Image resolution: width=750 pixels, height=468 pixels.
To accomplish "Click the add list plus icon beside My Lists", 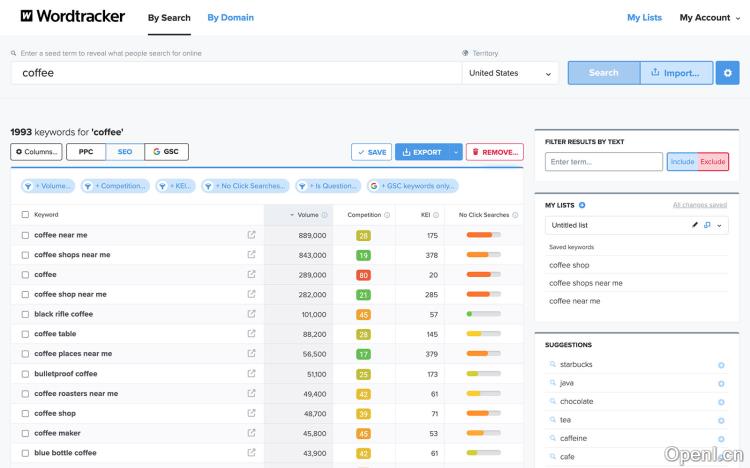I will click(x=582, y=205).
